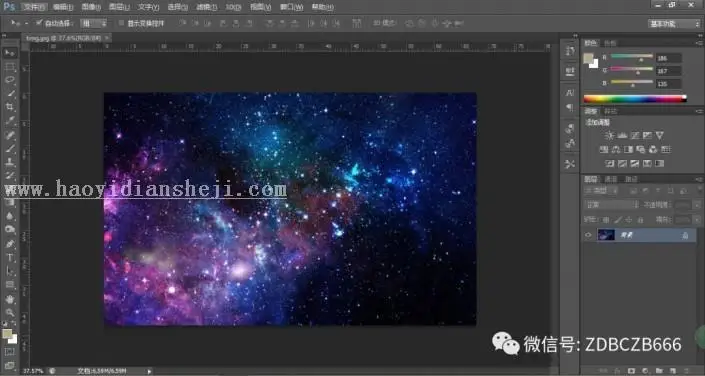
Task: Open the collapsed History panel icon
Action: point(570,51)
